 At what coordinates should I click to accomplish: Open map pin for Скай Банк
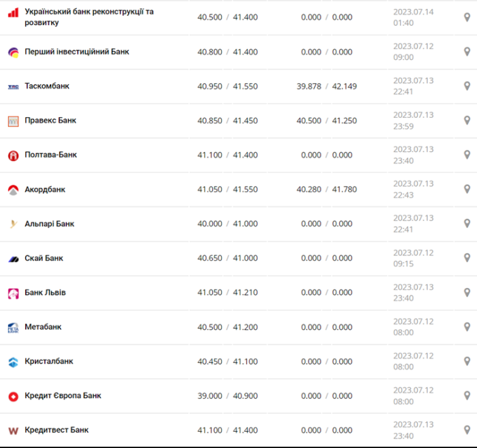click(467, 258)
